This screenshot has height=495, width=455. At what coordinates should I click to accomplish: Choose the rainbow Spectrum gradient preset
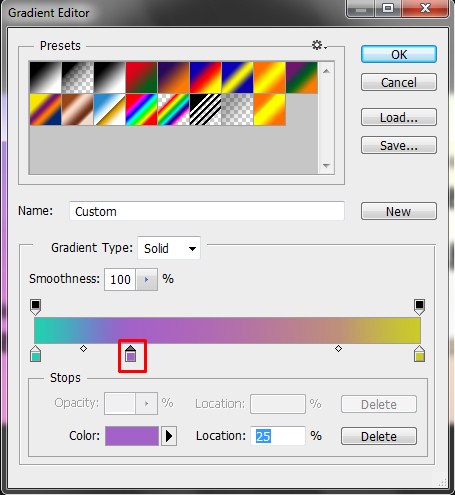tap(142, 109)
